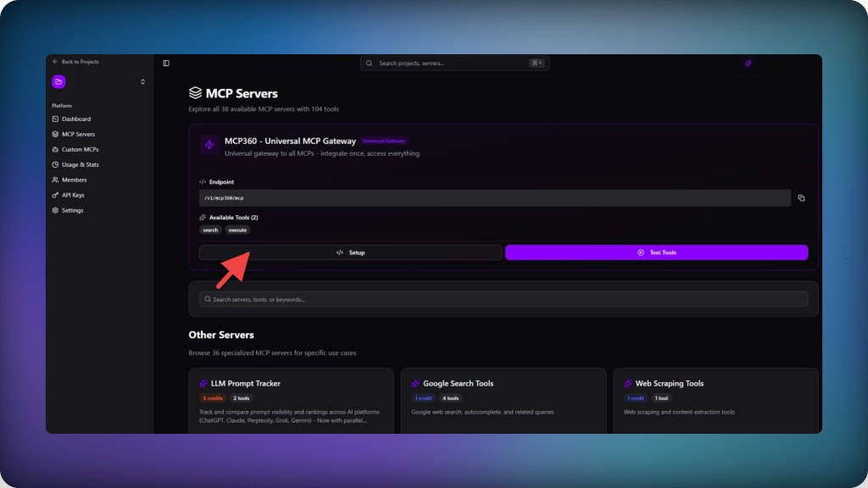Click the search tool tag

[210, 230]
